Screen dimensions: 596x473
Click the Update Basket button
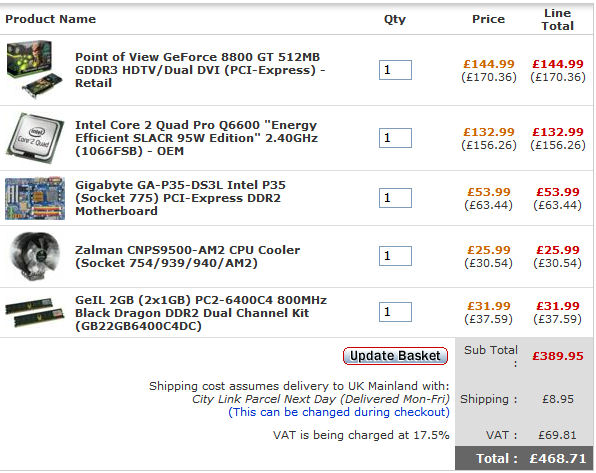pyautogui.click(x=395, y=356)
